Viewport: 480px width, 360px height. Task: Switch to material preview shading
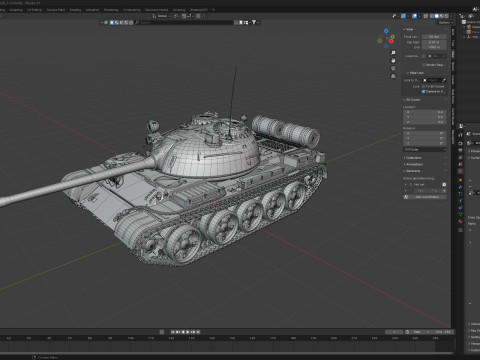click(x=442, y=16)
